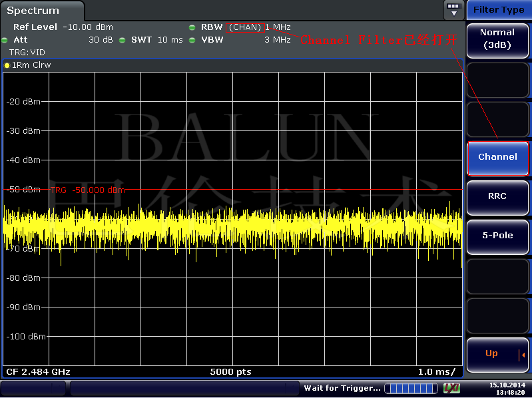Click the Wait for Trigger progress bar

(411, 388)
